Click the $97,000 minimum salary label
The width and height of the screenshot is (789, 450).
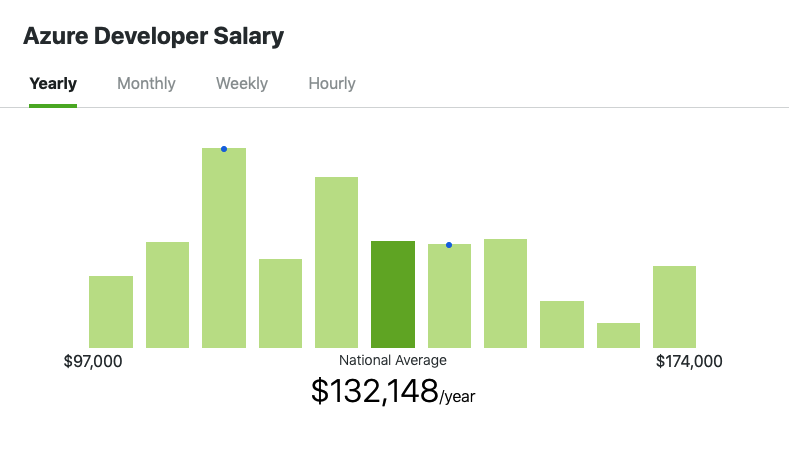(x=93, y=361)
